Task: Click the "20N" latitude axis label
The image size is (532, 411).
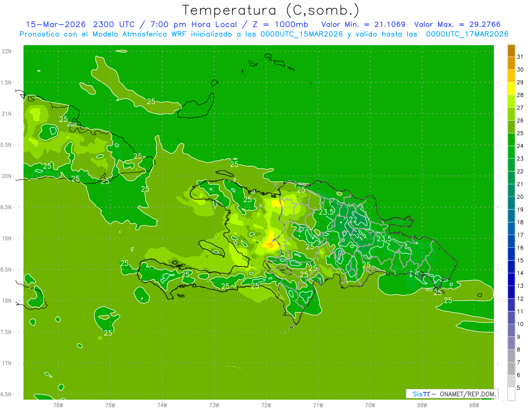Action: coord(7,176)
